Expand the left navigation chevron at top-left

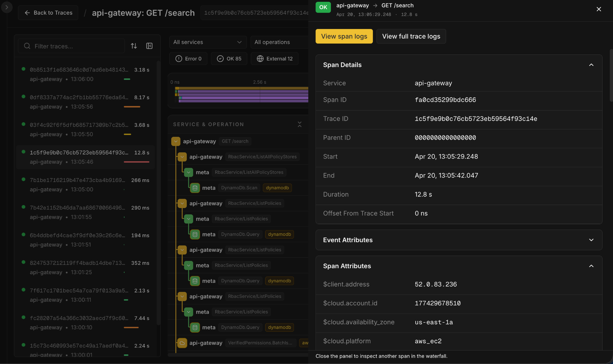(x=7, y=7)
